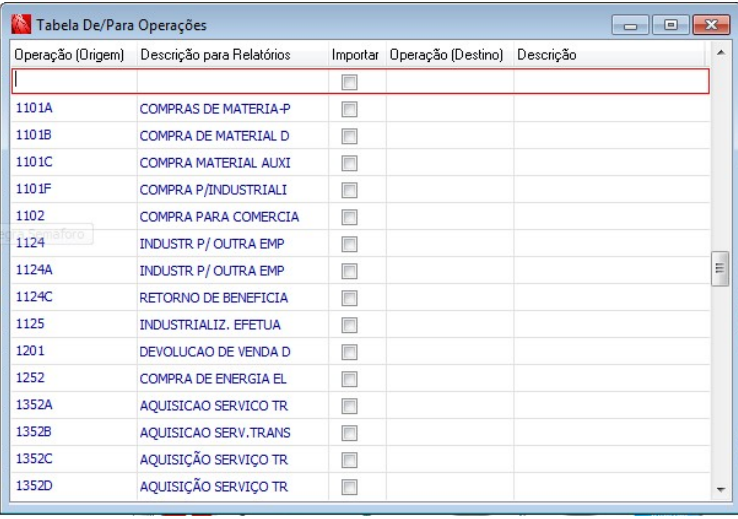Tick Importar checkbox for operation 1101B
Image resolution: width=738 pixels, height=519 pixels.
[349, 136]
